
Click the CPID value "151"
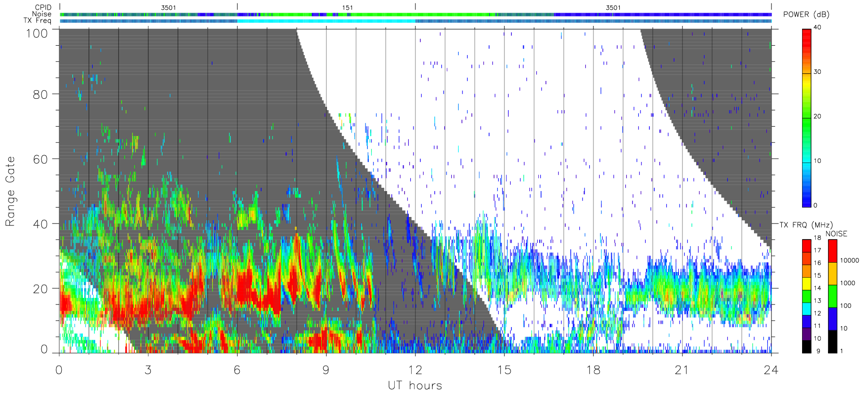pyautogui.click(x=348, y=8)
